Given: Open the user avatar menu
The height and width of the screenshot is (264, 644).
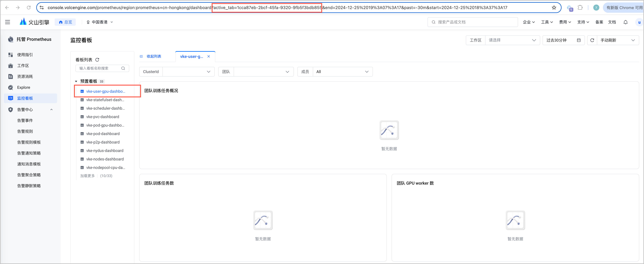Looking at the screenshot, I should coord(639,22).
